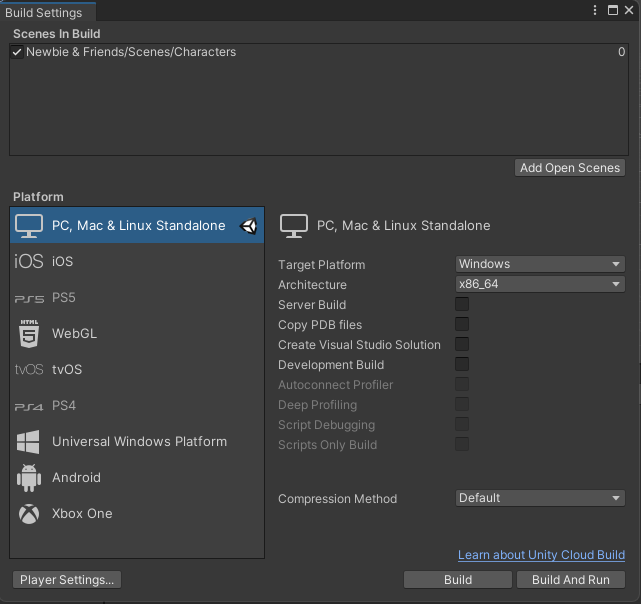This screenshot has width=641, height=604.
Task: Select tvOS platform in the list
Action: point(137,370)
